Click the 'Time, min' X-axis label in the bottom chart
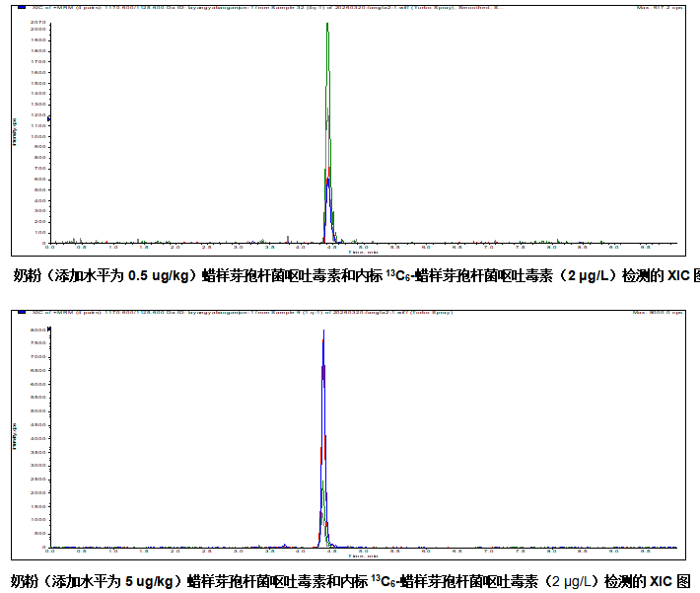Image resolution: width=700 pixels, height=593 pixels. 362,556
